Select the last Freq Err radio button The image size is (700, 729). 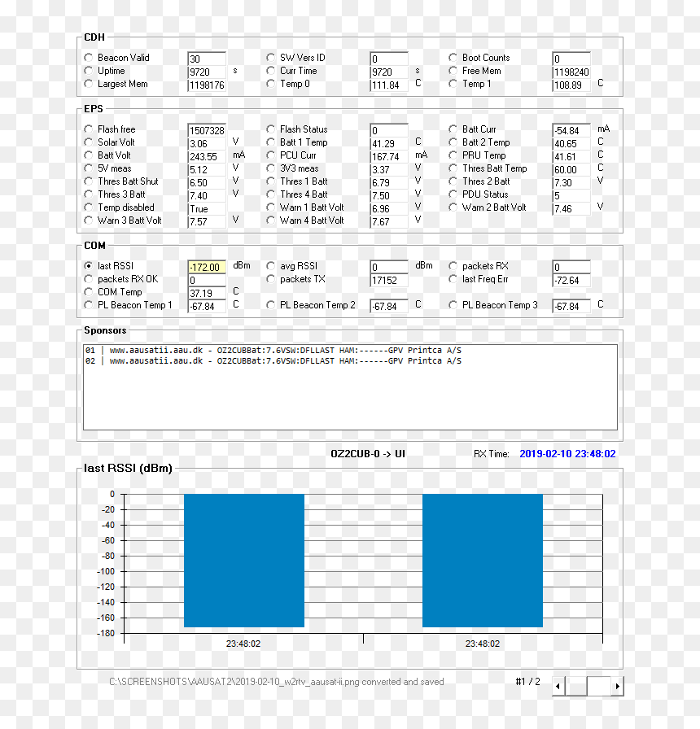coord(453,279)
